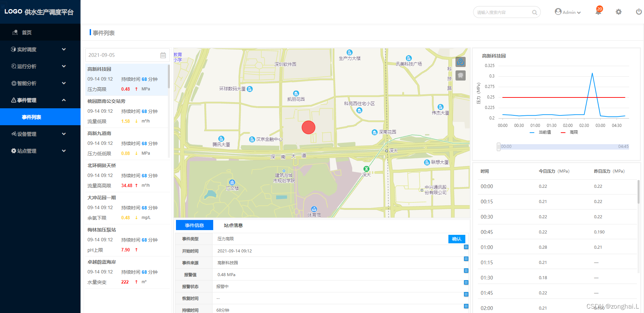Viewport: 644px width, 313px height.
Task: Click the 联想大厦 map marker
Action: (x=427, y=162)
